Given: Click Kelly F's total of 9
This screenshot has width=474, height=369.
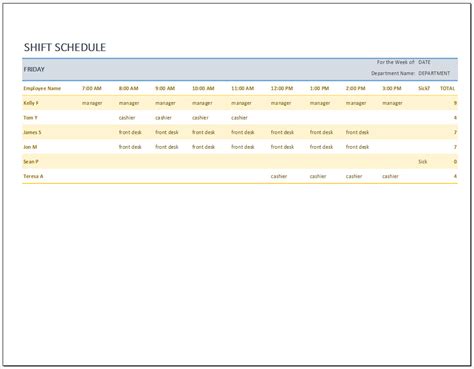Looking at the screenshot, I should pos(455,103).
